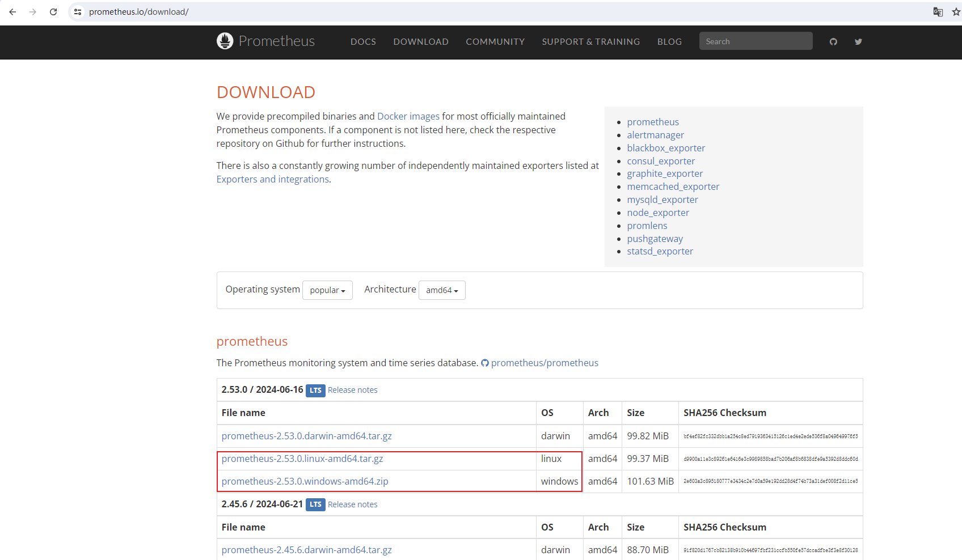Screen dimensions: 962x560
Task: Open Release notes for version 2.53.0
Action: pos(352,389)
